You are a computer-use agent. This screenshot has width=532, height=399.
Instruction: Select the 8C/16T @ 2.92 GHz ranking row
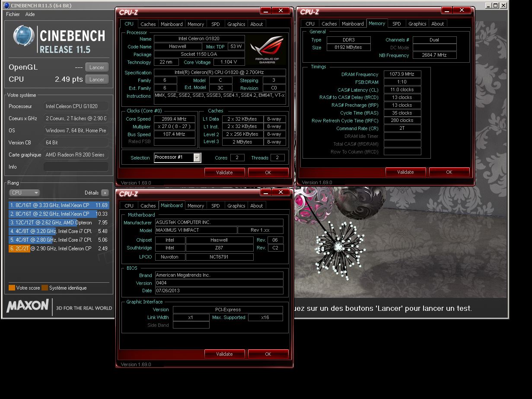[59, 214]
